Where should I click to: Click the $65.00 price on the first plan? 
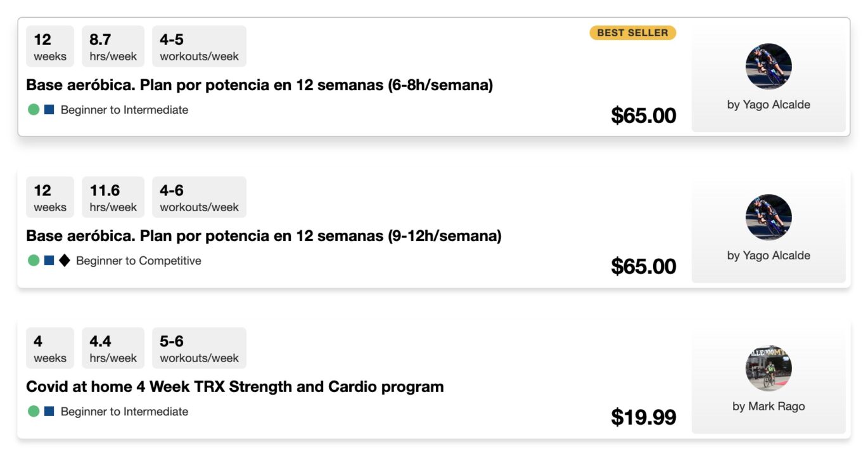645,115
